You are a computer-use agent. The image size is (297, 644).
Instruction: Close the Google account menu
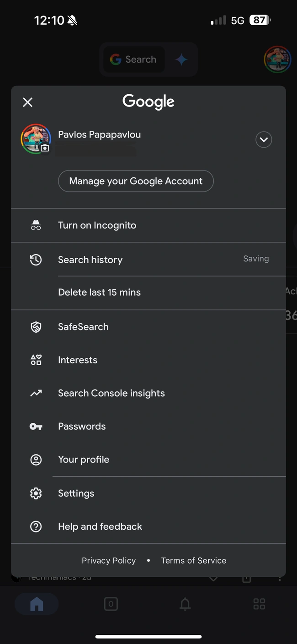click(27, 102)
